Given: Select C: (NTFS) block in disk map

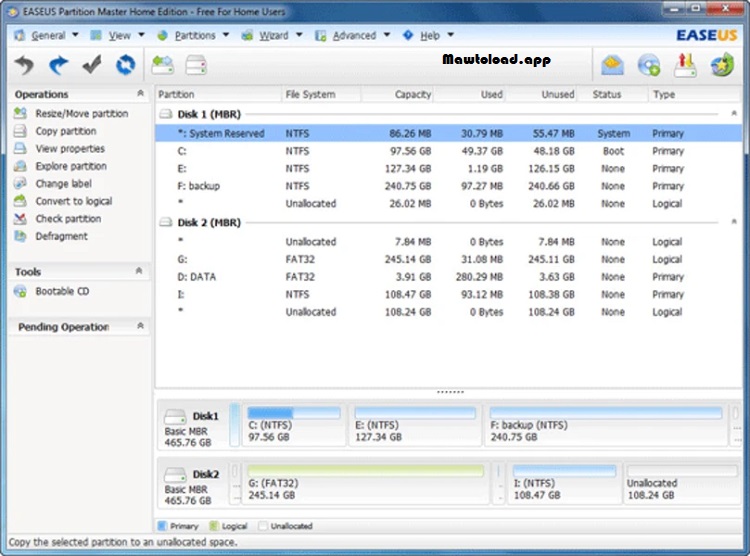Looking at the screenshot, I should (294, 425).
